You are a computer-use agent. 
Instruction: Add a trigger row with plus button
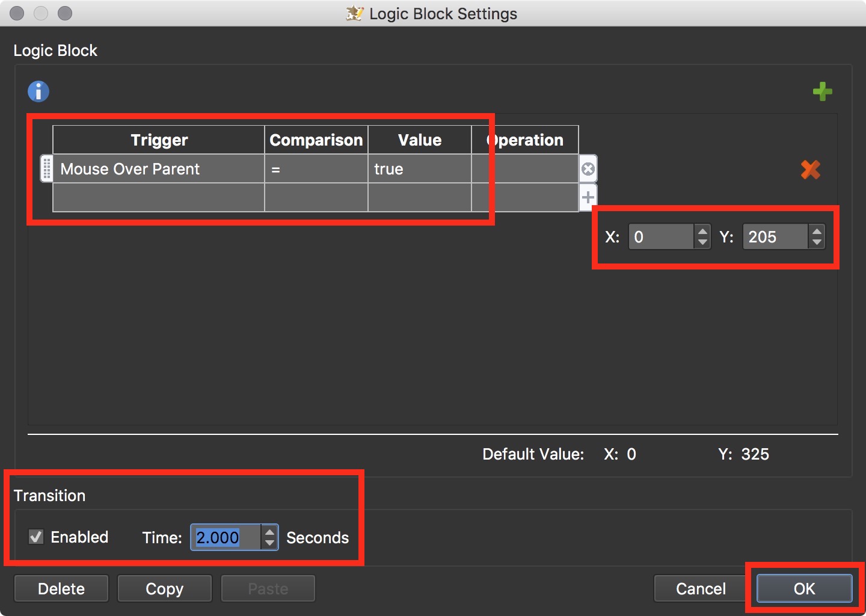tap(588, 197)
